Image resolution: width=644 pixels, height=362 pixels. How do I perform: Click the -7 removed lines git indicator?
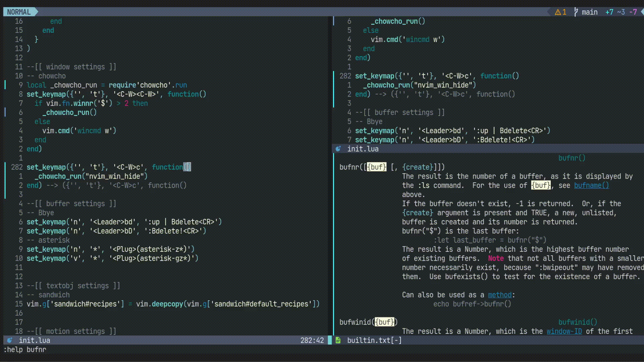tap(633, 12)
